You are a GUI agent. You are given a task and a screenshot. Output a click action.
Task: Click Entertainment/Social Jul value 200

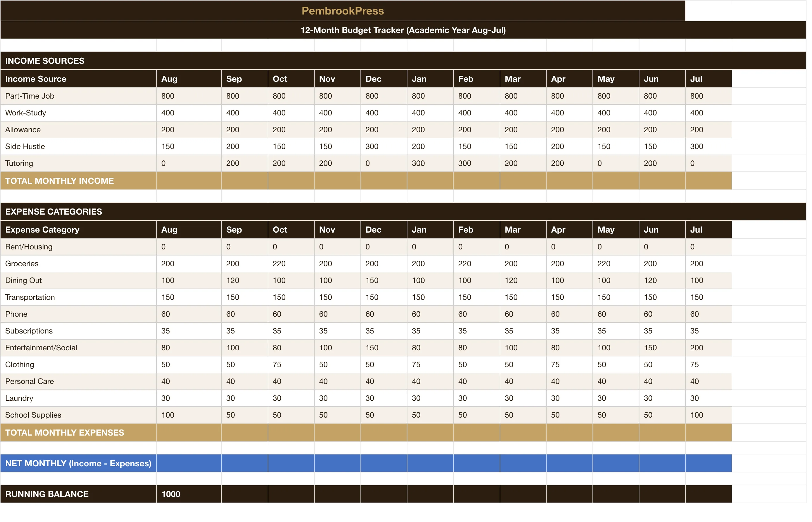pyautogui.click(x=708, y=348)
